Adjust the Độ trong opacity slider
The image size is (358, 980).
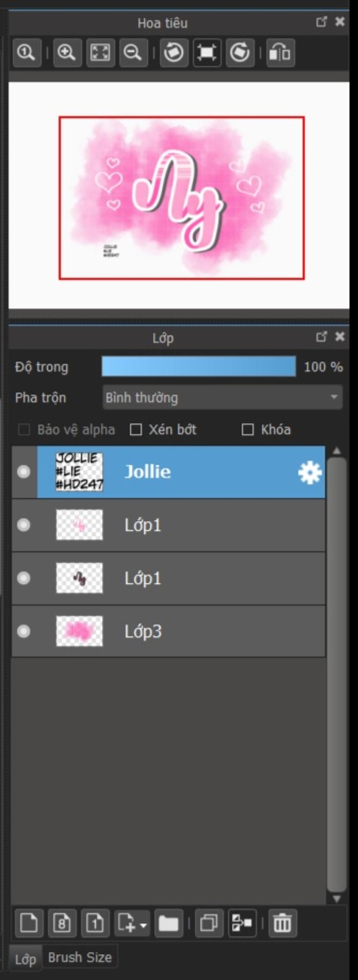tap(199, 367)
